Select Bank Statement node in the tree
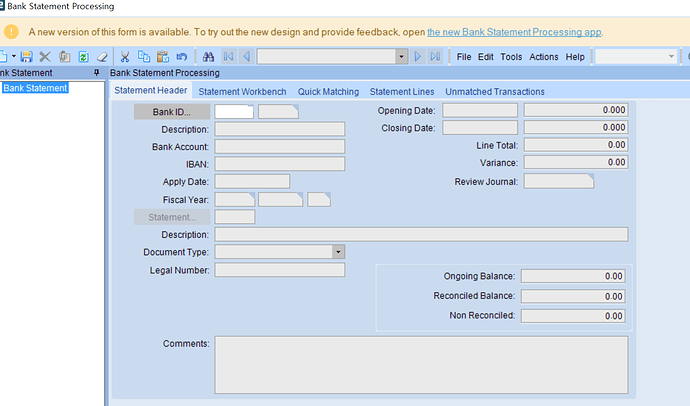The width and height of the screenshot is (690, 406). tap(35, 88)
